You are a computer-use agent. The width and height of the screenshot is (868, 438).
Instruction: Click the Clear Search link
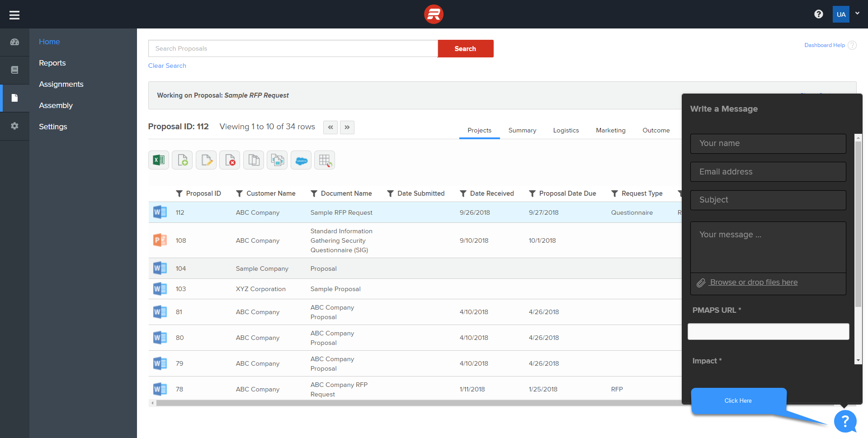(167, 66)
